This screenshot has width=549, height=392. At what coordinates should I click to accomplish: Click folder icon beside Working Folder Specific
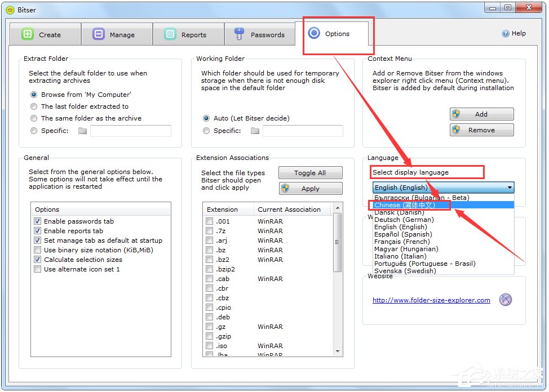pyautogui.click(x=255, y=131)
